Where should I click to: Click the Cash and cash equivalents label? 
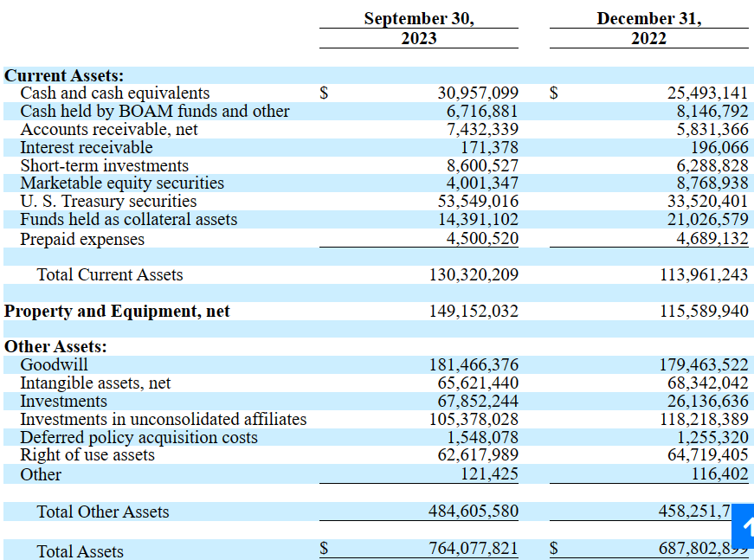[115, 93]
